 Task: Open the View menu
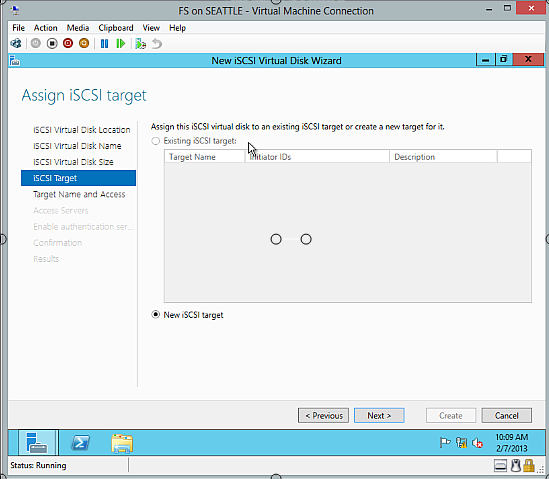tap(151, 28)
